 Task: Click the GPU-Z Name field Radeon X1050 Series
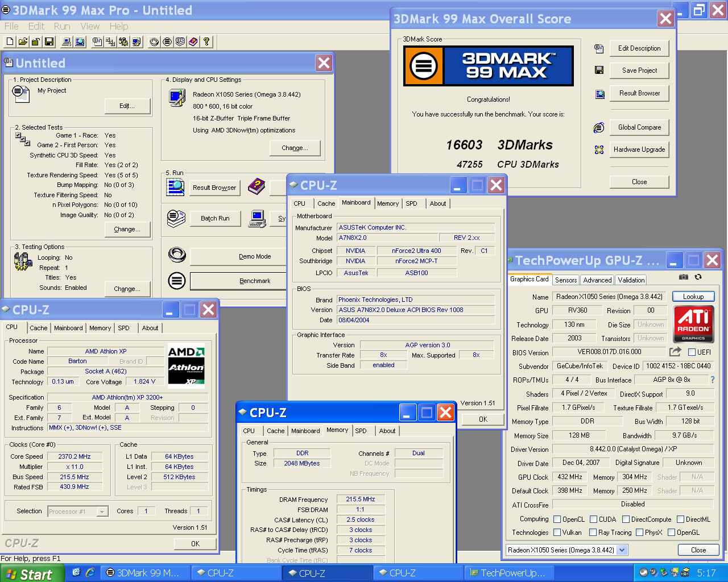click(x=609, y=297)
